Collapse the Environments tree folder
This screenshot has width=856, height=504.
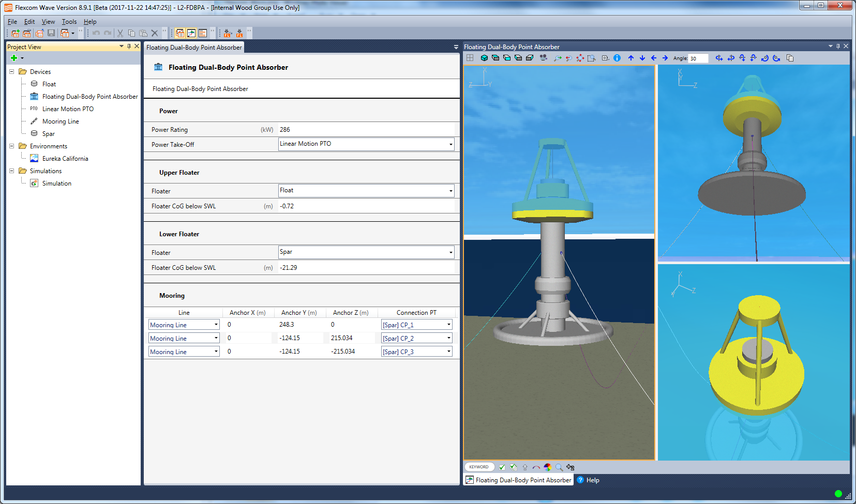[11, 146]
